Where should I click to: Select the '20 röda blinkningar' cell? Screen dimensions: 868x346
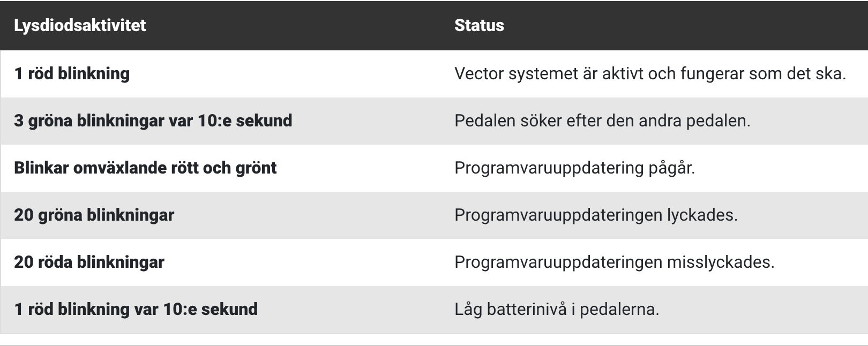point(89,262)
